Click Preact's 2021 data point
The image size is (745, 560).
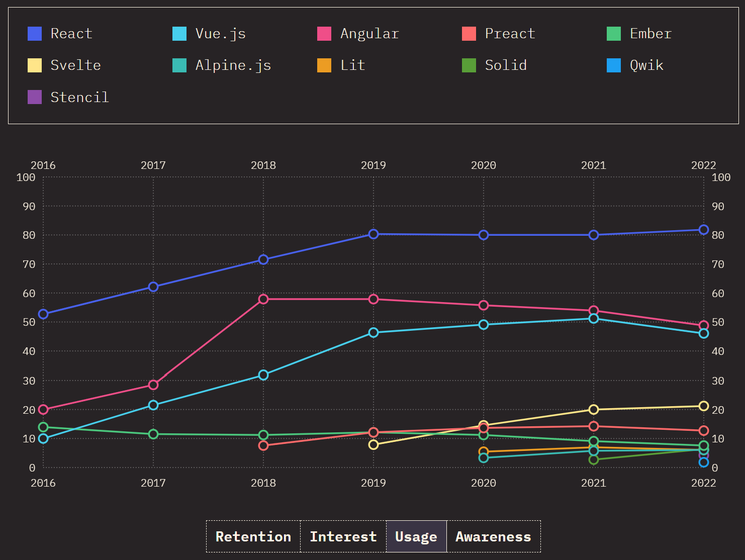click(594, 426)
